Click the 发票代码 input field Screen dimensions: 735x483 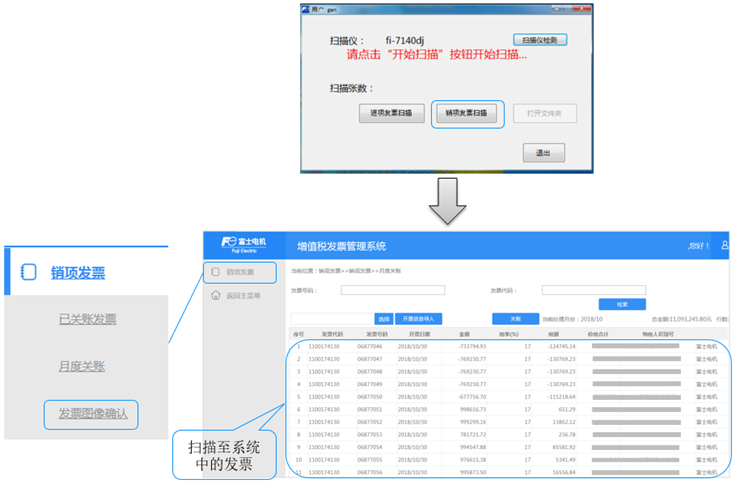[593, 291]
